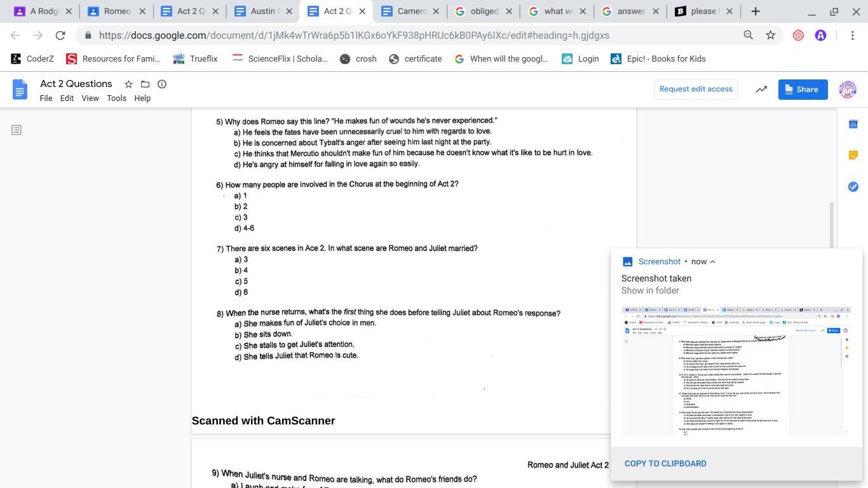Switch to the Cameron document tab

(410, 11)
